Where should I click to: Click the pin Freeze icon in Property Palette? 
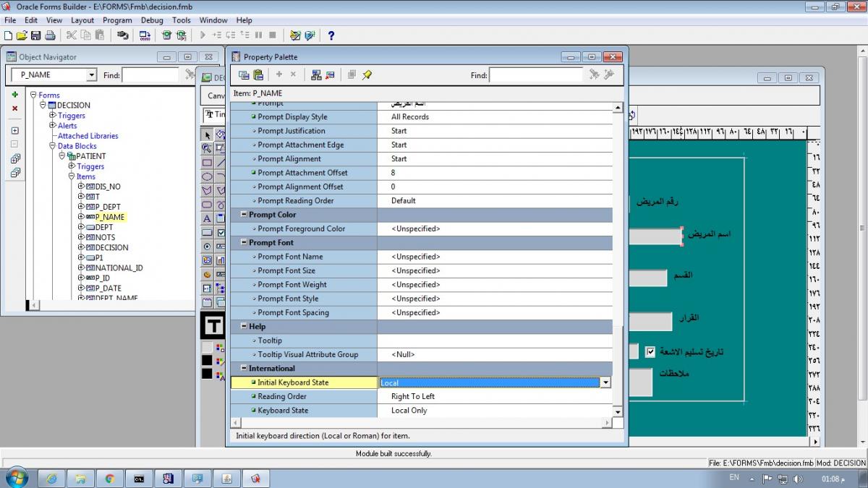(x=367, y=74)
